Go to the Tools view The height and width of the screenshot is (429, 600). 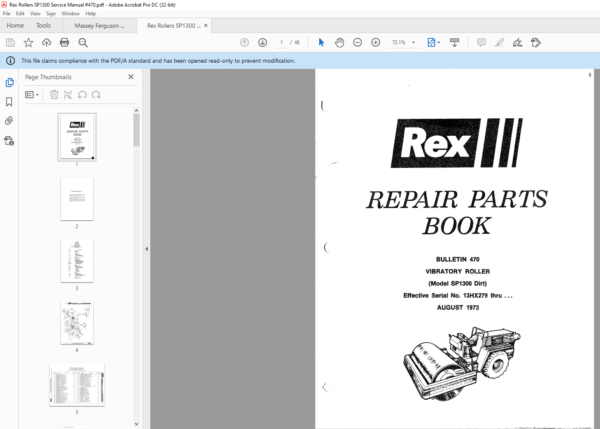43,25
